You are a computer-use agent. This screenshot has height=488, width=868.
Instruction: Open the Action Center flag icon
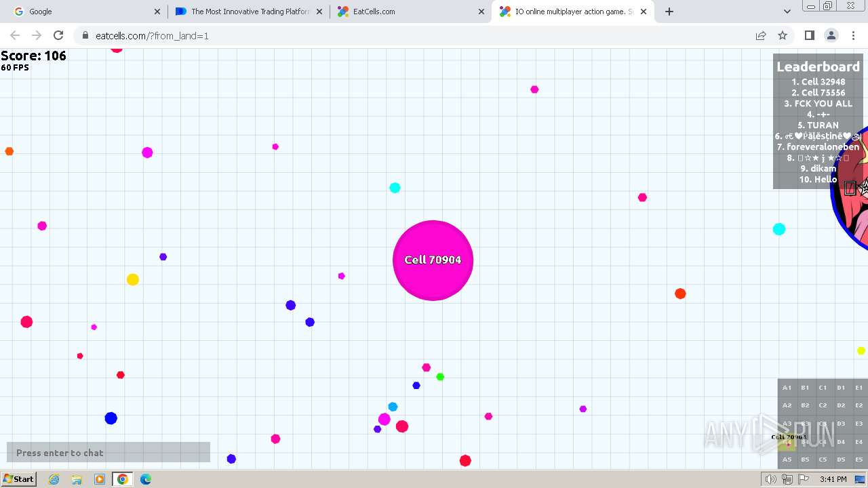tap(804, 479)
